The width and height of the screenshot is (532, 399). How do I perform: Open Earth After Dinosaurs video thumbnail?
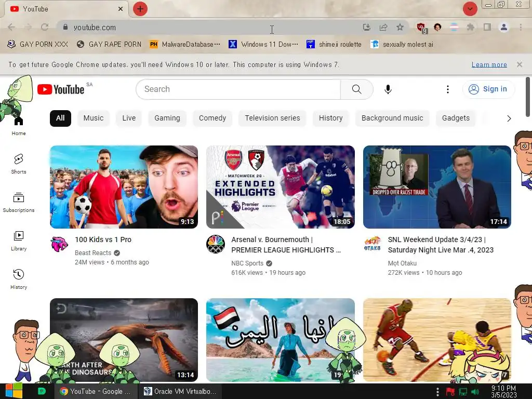coord(124,340)
